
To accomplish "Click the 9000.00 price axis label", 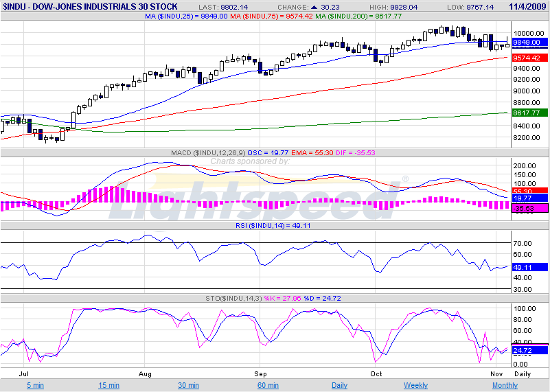I will tap(527, 91).
